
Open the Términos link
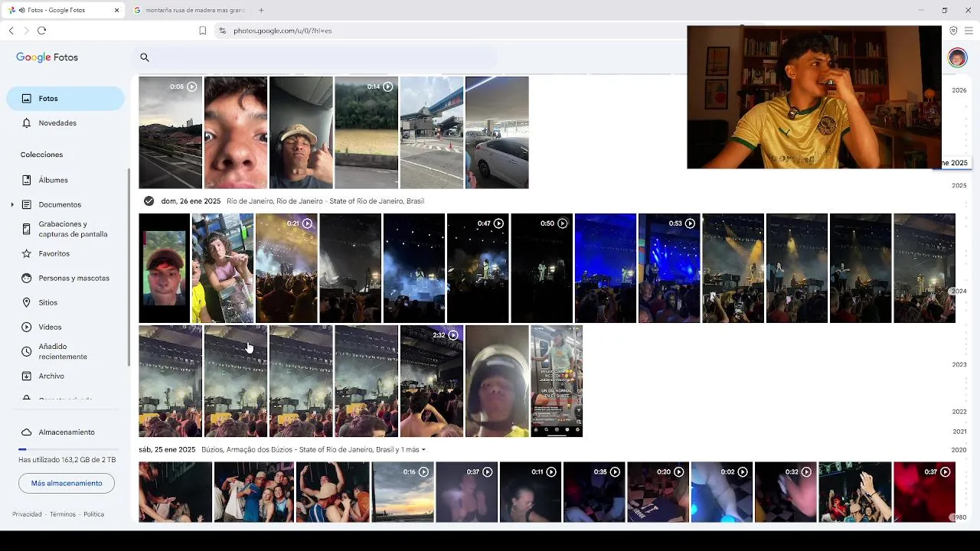point(63,514)
